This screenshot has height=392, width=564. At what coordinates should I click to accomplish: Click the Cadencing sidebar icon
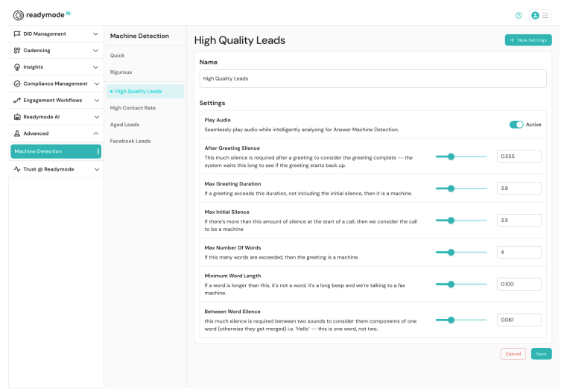(17, 51)
